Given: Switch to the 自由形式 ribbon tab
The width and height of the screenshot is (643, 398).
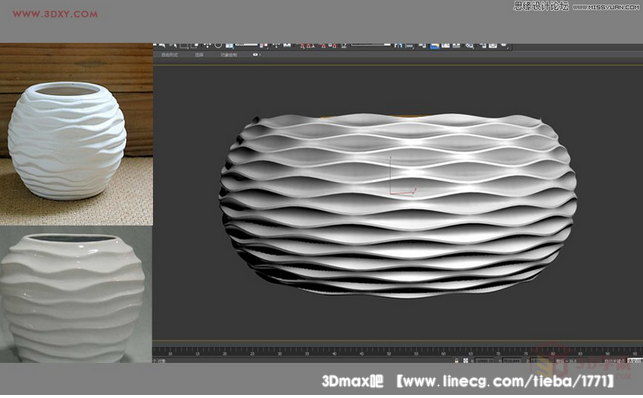Looking at the screenshot, I should [x=169, y=55].
